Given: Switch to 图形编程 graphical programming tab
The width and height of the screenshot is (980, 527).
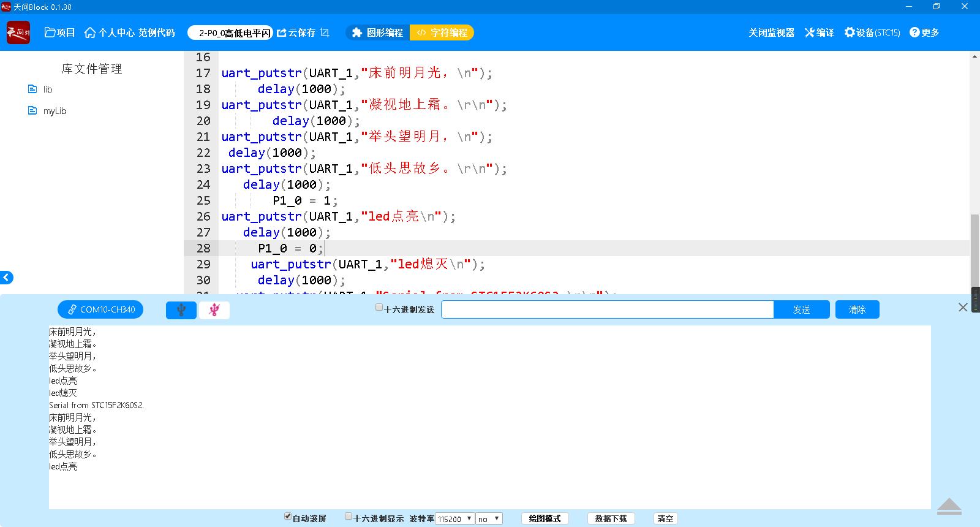Looking at the screenshot, I should tap(378, 32).
